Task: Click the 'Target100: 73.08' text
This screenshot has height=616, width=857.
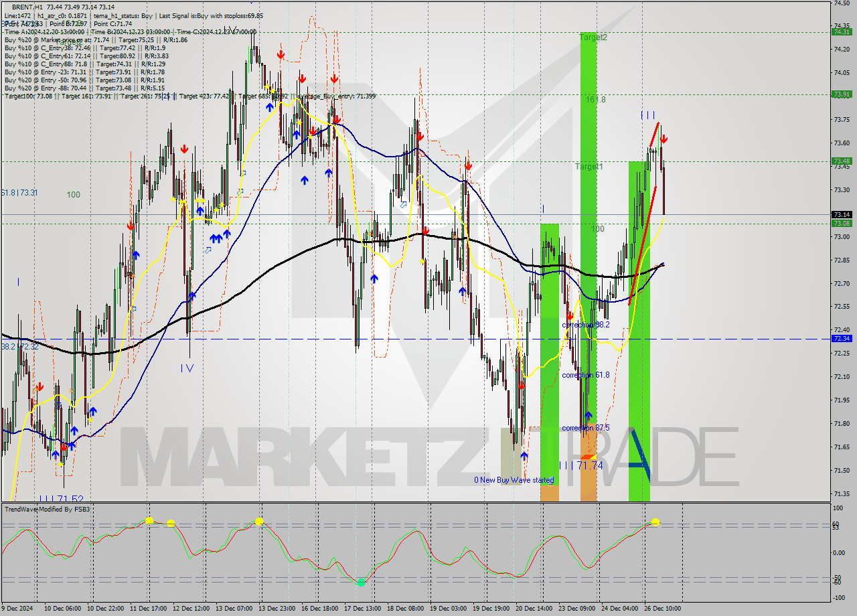Action: 28,96
